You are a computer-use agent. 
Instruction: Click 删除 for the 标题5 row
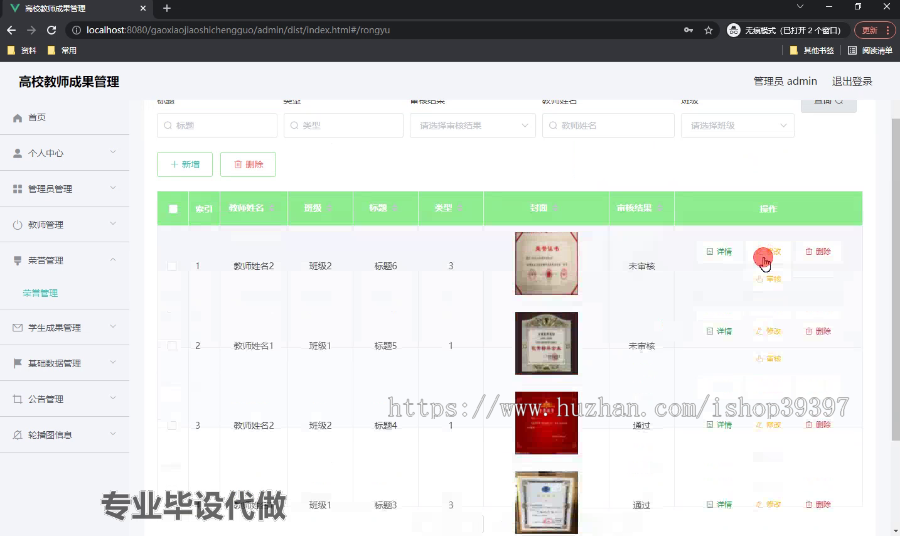coord(818,331)
